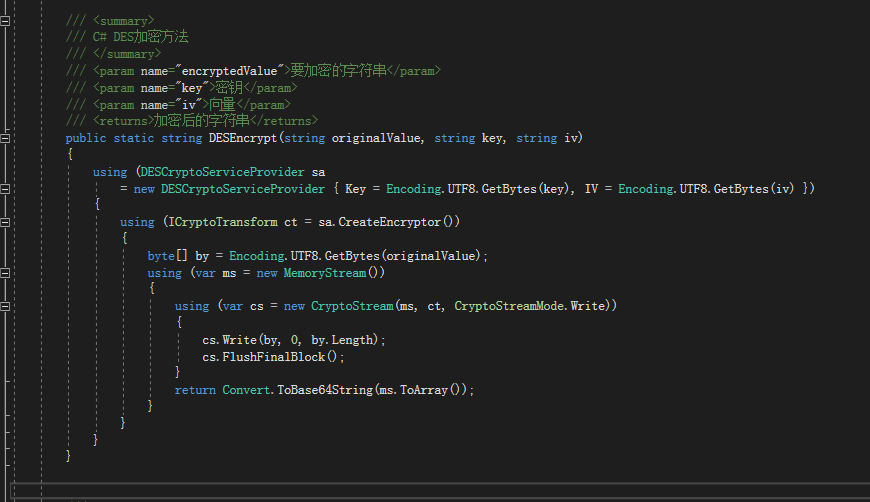Collapse the ICryptoTransform using block
Viewport: 870px width, 502px height.
(x=5, y=222)
